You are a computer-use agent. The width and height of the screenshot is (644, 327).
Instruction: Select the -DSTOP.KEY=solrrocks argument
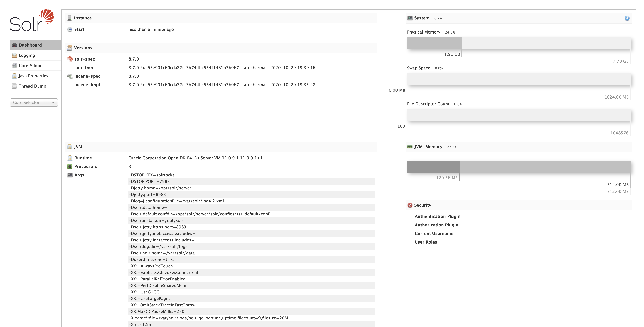tap(252, 175)
